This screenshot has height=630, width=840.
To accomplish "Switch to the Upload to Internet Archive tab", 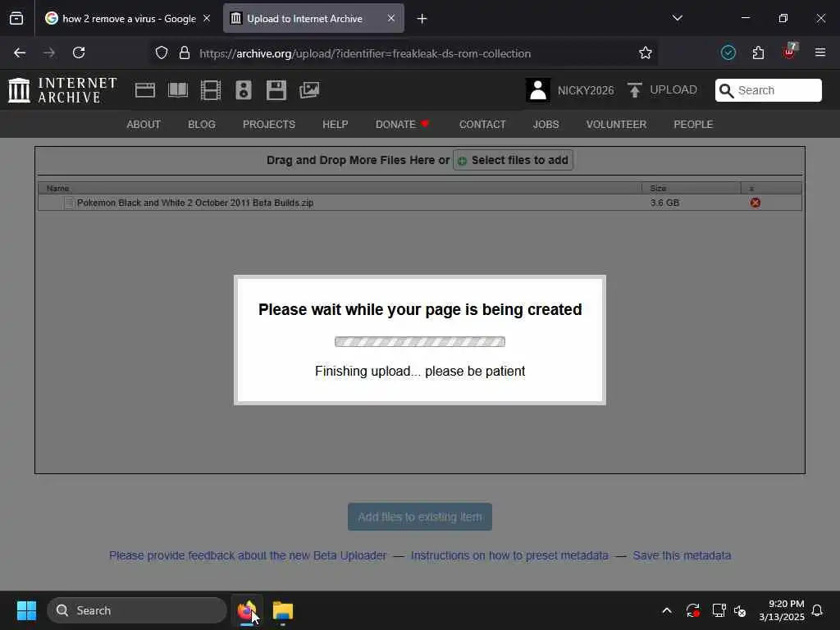I will (313, 19).
